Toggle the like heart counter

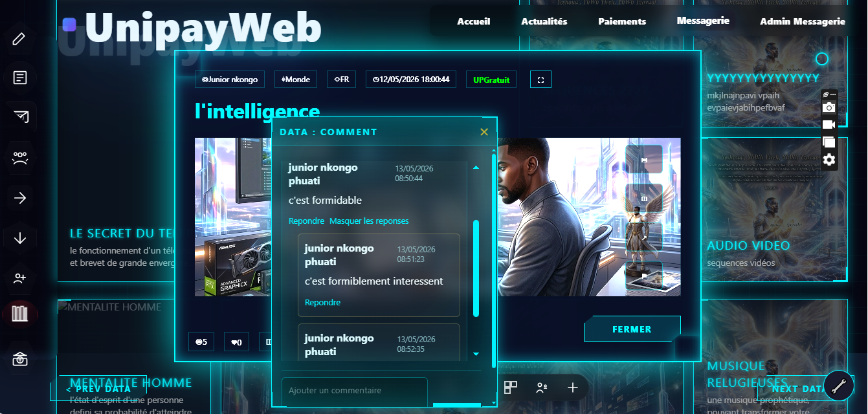pos(236,342)
